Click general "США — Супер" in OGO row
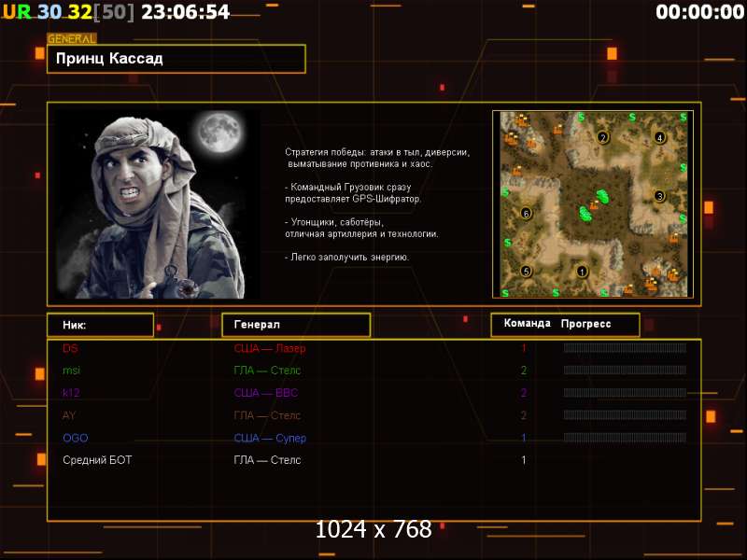 click(x=270, y=438)
